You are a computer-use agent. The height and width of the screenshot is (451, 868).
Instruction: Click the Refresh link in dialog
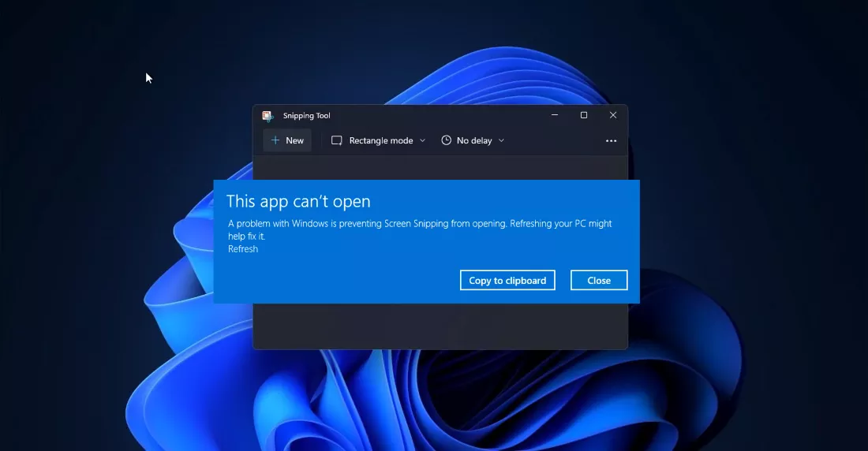point(243,249)
